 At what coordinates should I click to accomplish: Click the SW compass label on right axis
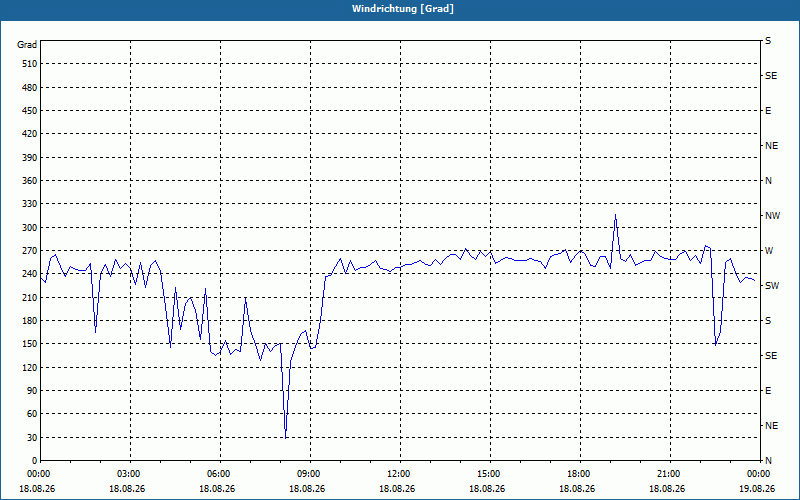[772, 286]
